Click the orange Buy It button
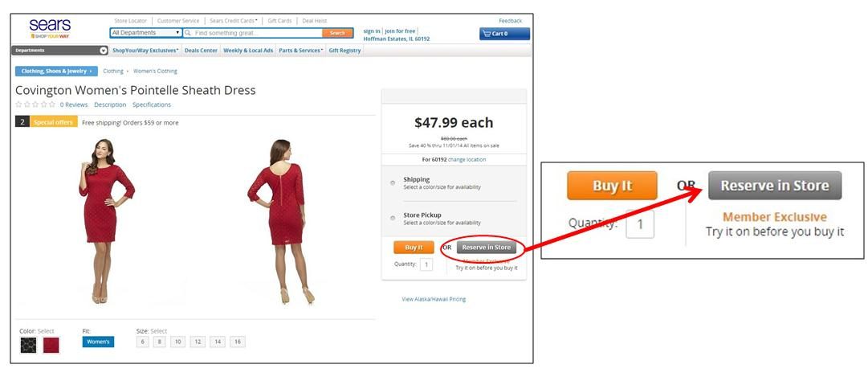Viewport: 868px width, 381px height. [x=414, y=248]
